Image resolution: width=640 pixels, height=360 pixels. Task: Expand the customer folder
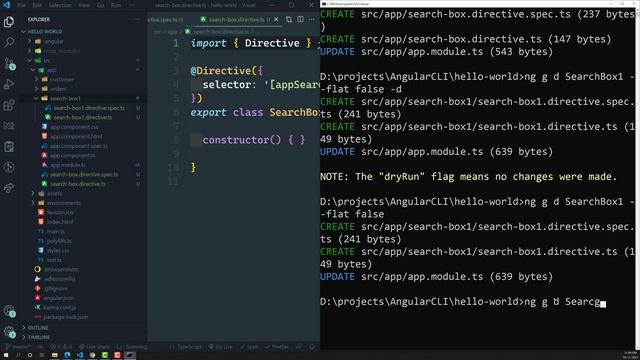coord(62,79)
